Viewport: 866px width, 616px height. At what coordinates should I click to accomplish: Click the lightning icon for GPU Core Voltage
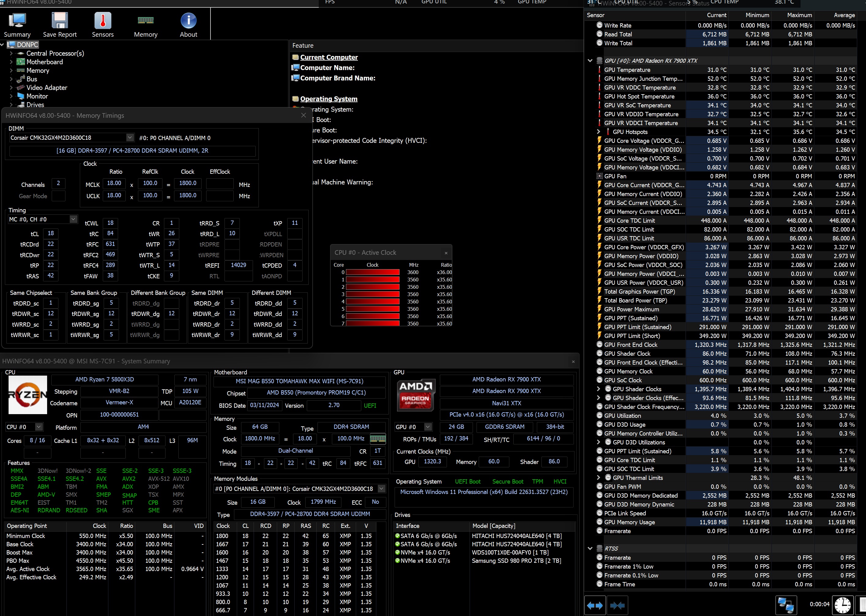(599, 141)
